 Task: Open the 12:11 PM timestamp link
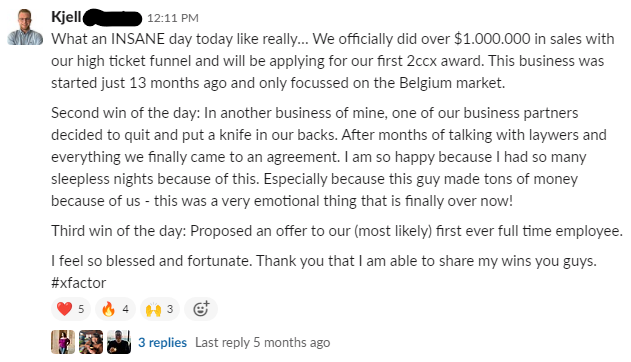pyautogui.click(x=173, y=18)
